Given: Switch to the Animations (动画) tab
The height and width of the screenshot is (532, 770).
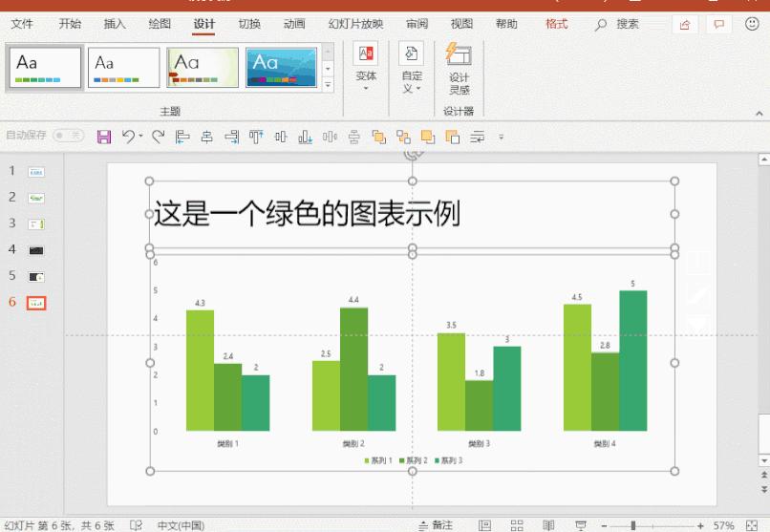Looking at the screenshot, I should tap(294, 24).
